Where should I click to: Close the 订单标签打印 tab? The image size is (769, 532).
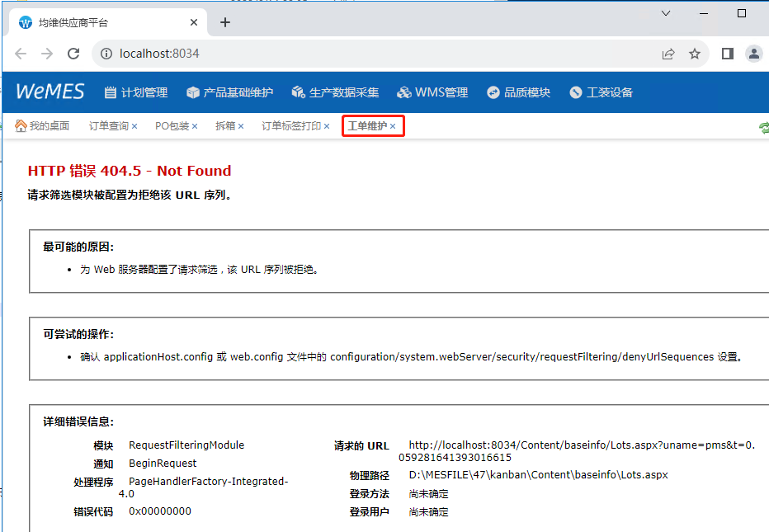point(327,127)
